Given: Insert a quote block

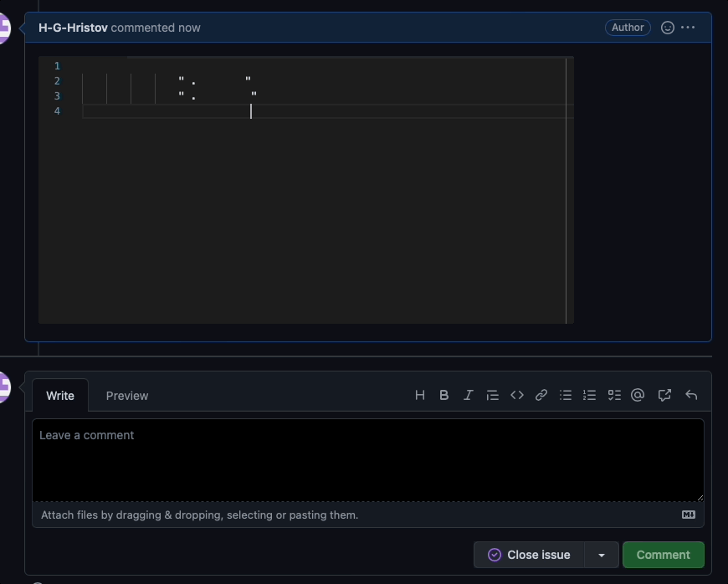Looking at the screenshot, I should [492, 395].
